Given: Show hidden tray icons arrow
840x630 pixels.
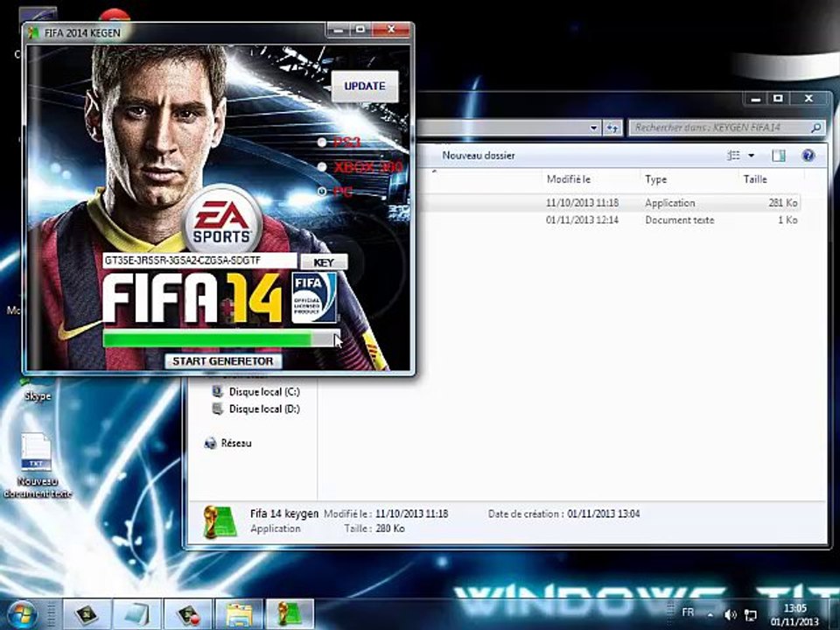Looking at the screenshot, I should click(x=710, y=615).
